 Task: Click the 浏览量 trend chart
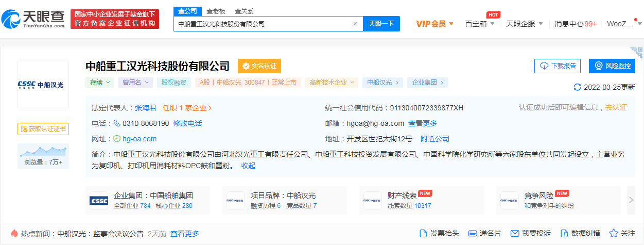(43, 151)
